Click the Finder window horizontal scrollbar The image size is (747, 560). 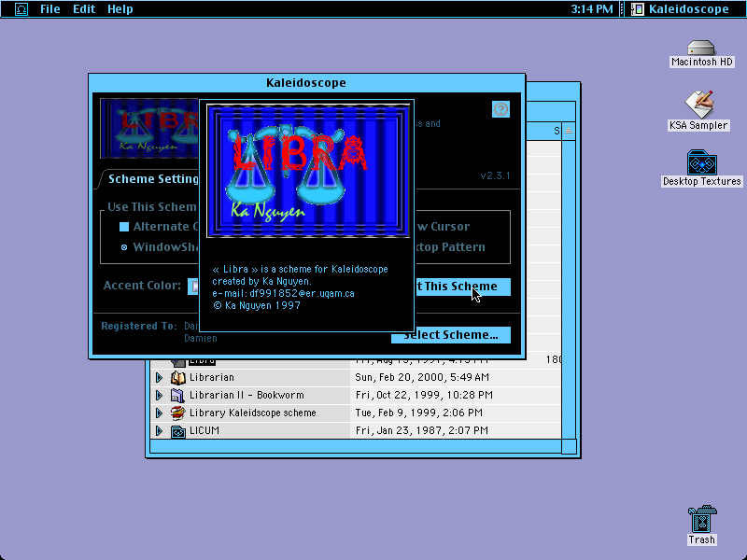356,446
